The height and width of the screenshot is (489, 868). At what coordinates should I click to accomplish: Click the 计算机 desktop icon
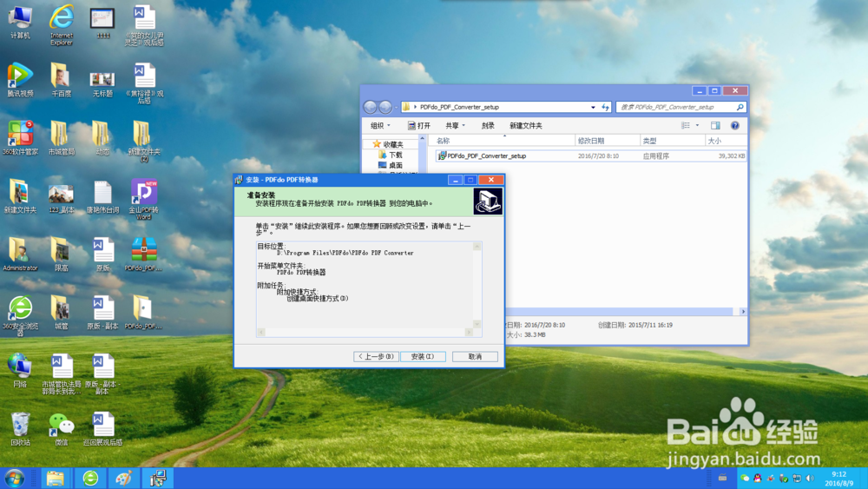(21, 23)
